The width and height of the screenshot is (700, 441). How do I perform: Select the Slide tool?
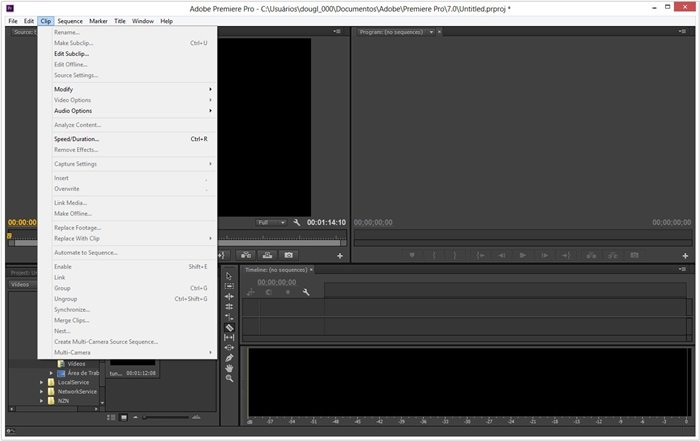coord(229,347)
